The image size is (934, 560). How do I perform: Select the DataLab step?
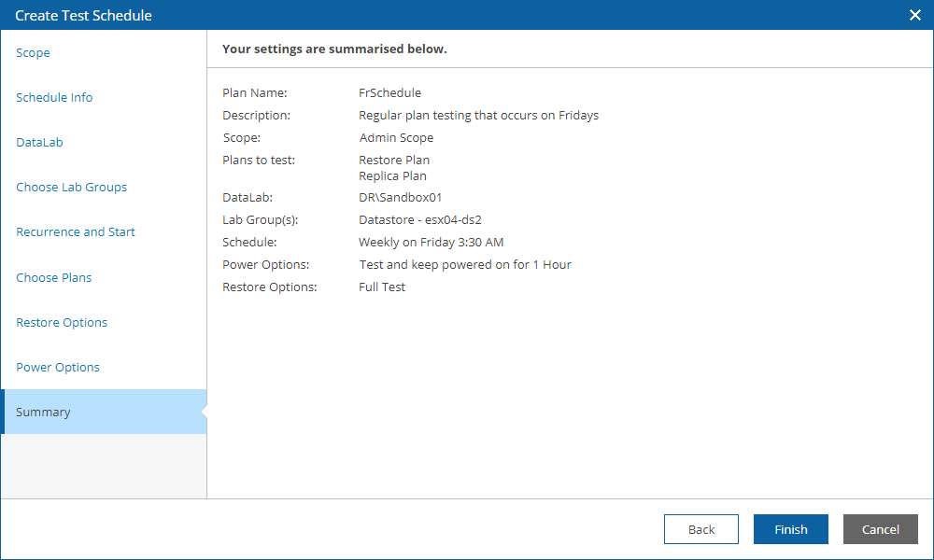pos(39,142)
